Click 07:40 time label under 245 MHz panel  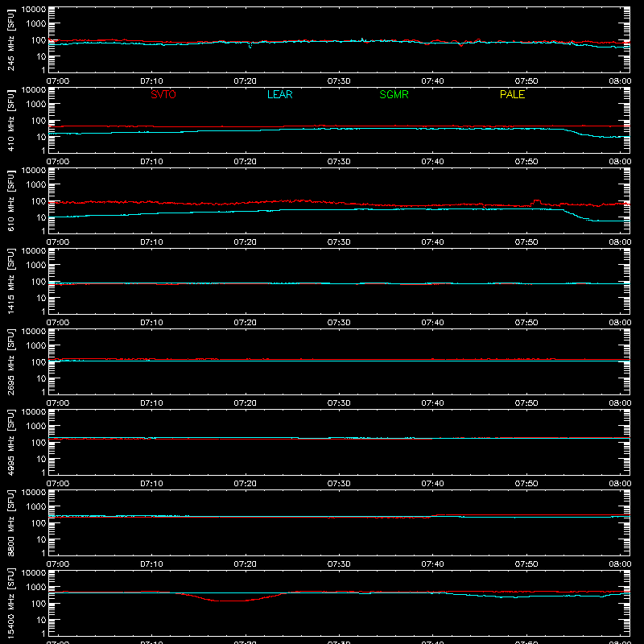[432, 81]
